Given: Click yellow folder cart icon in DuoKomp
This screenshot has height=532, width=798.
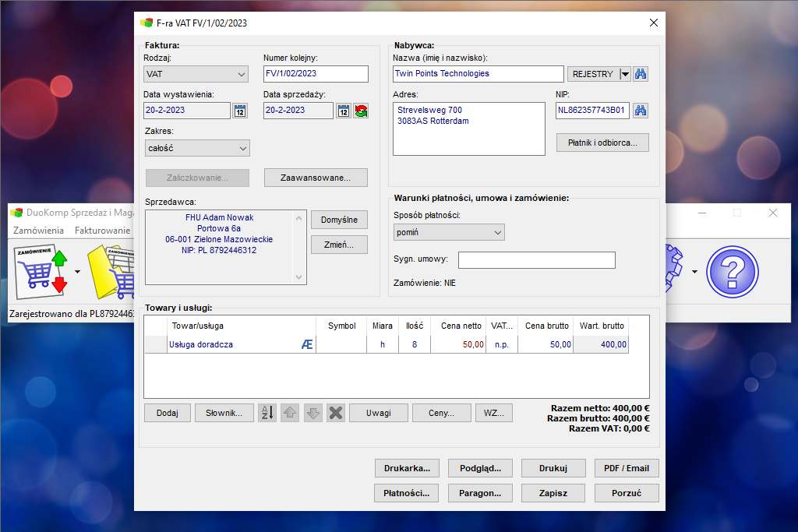Looking at the screenshot, I should [x=111, y=272].
